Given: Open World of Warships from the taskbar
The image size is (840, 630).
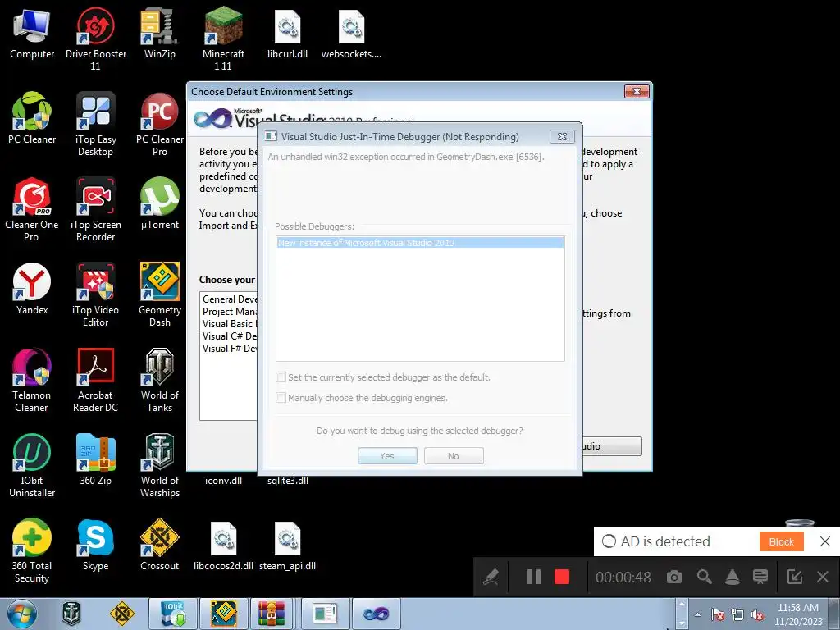Looking at the screenshot, I should coord(71,614).
